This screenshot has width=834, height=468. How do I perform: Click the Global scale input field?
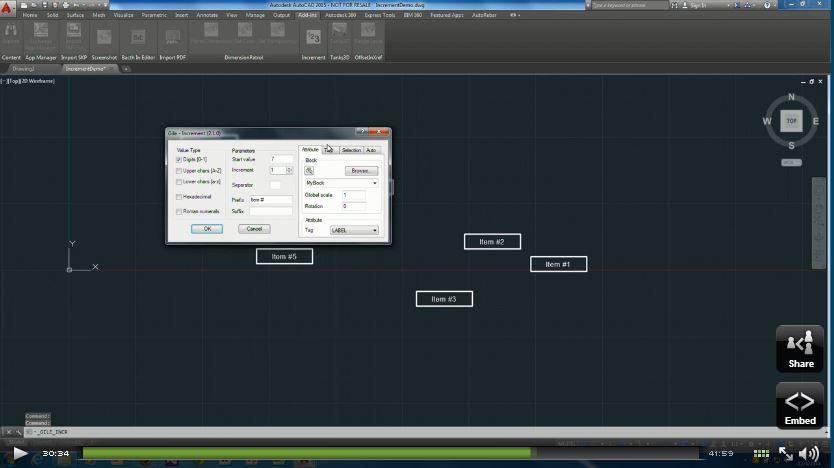coord(354,195)
